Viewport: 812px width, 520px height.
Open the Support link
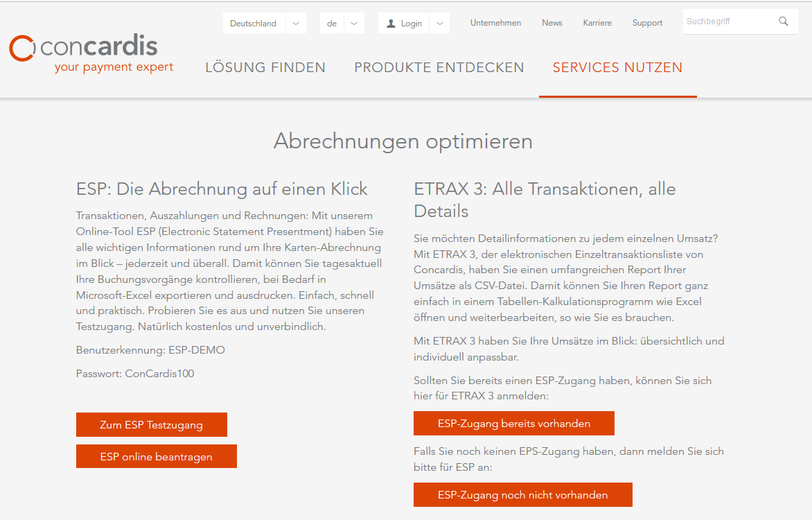coord(647,23)
